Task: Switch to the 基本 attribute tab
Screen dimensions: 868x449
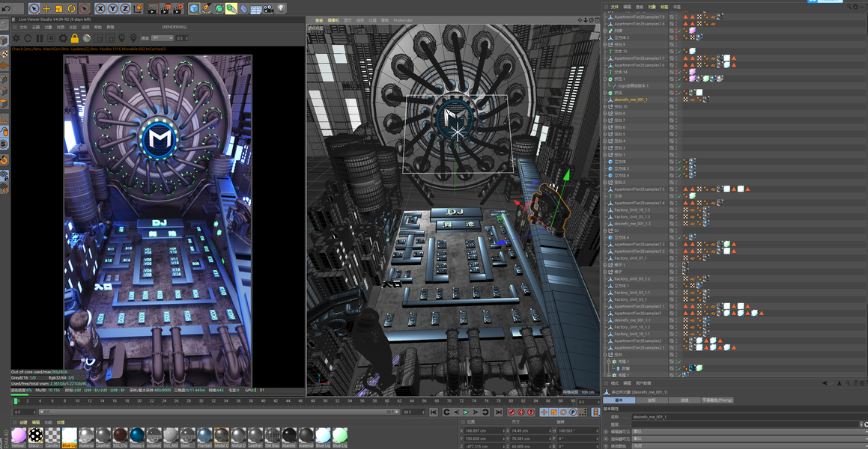Action: coord(619,400)
